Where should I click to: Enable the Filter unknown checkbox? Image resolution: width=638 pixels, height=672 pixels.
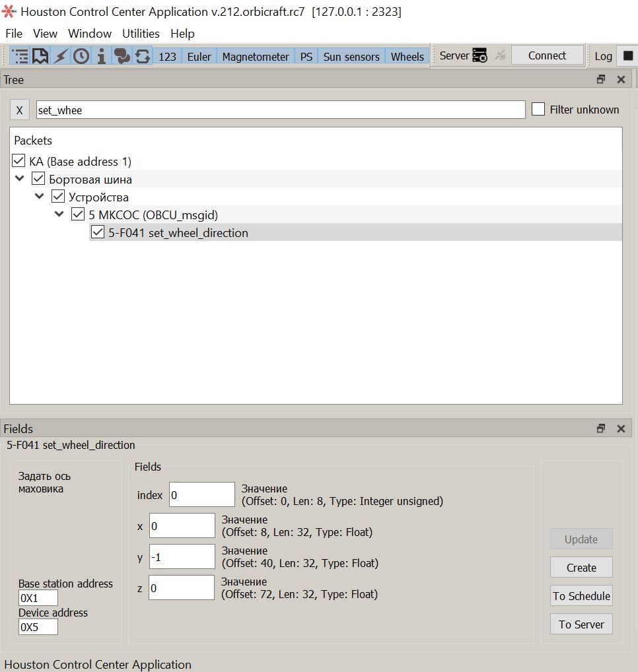coord(538,109)
